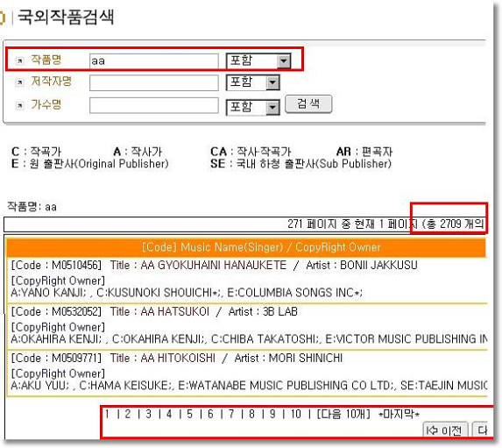Click the 이전 previous button
502x448 pixels.
(x=445, y=430)
